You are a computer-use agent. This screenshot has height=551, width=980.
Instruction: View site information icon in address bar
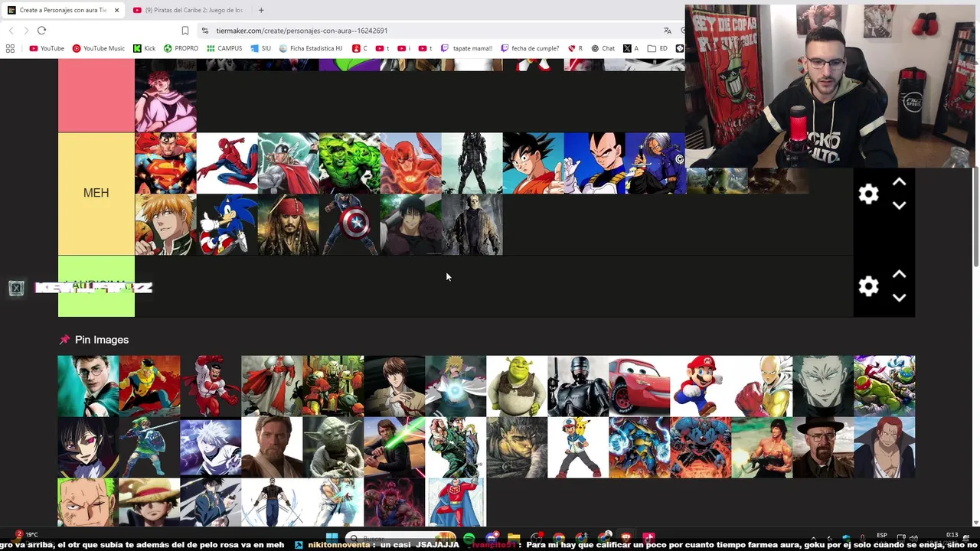204,31
